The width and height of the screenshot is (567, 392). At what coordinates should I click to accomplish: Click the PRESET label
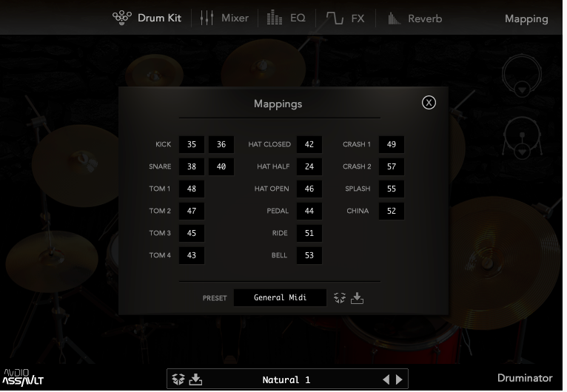point(215,298)
